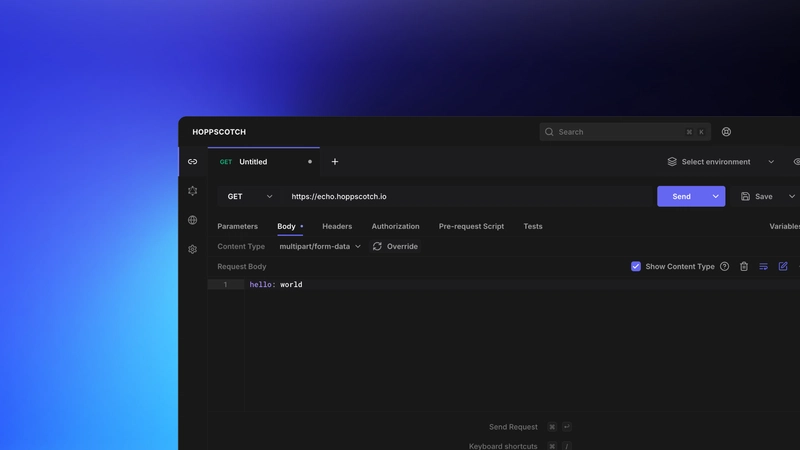Open the GET method dropdown
Image resolution: width=800 pixels, height=450 pixels.
click(x=249, y=196)
